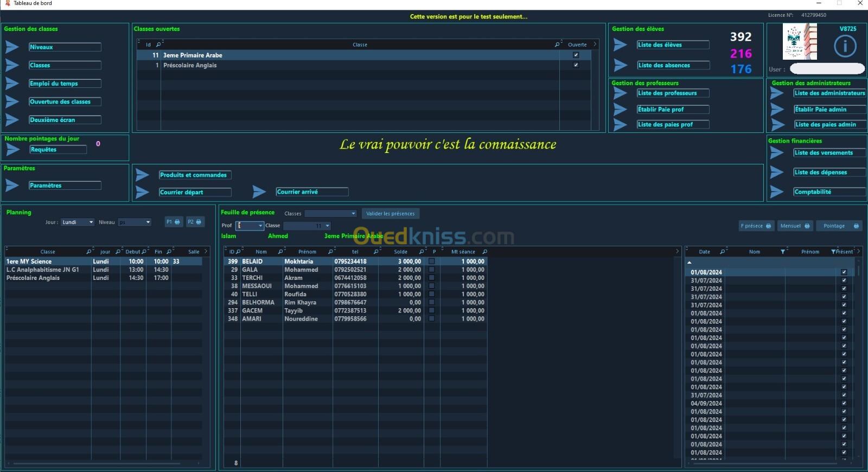
Task: Sort by the Prénom column header in the student table
Action: point(307,252)
